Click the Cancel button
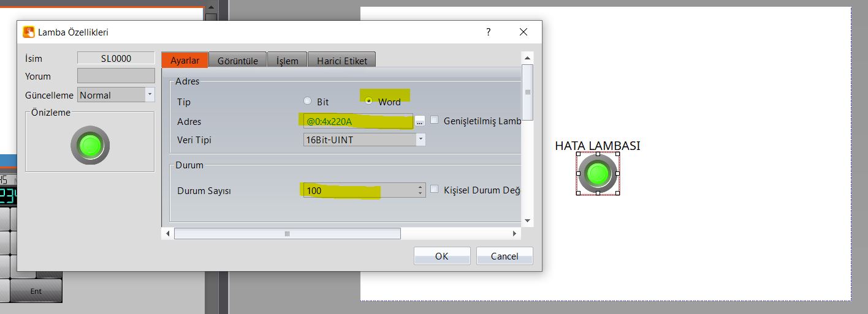 pyautogui.click(x=504, y=256)
